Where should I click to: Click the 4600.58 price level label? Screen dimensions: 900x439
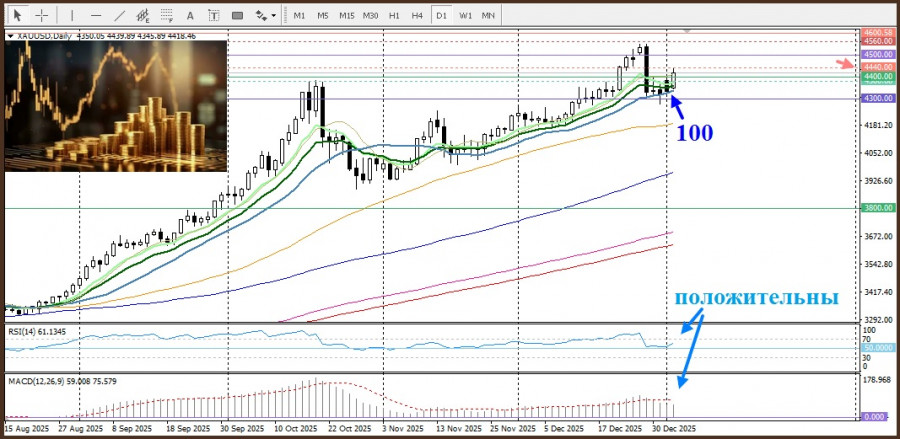[877, 33]
